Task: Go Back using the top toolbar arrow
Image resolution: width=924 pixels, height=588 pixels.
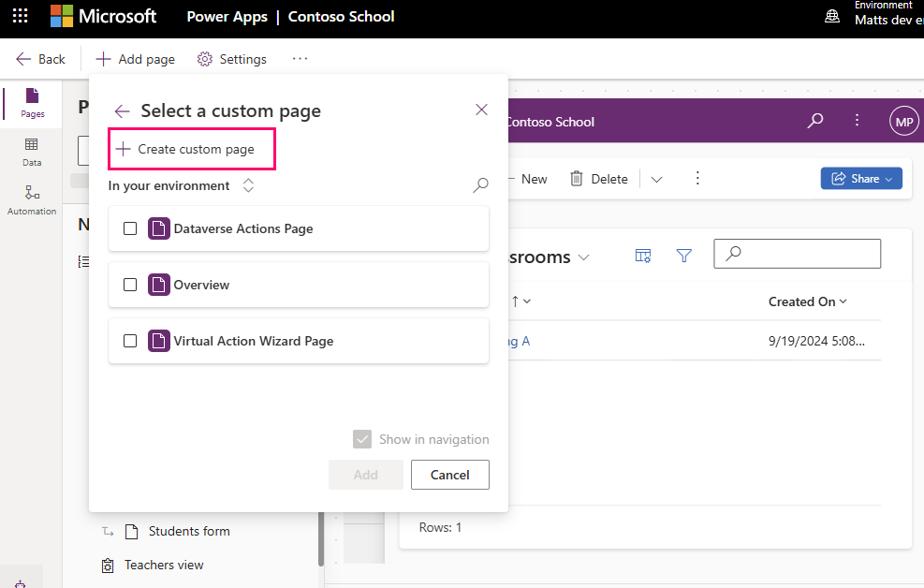Action: [x=40, y=59]
